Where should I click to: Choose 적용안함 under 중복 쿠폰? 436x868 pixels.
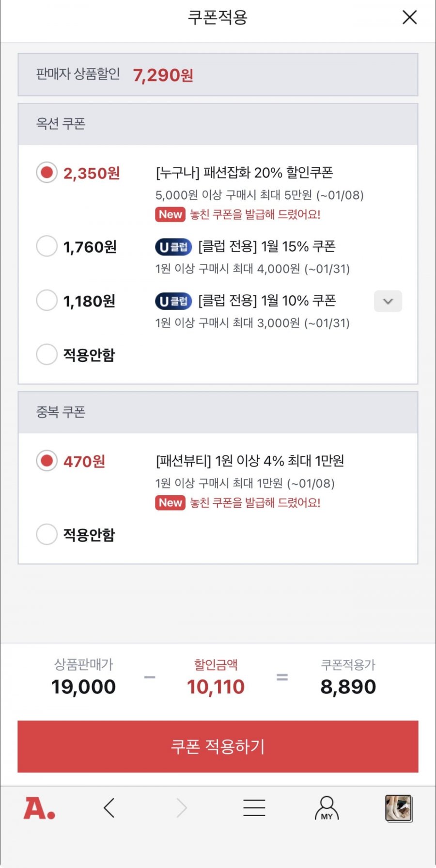47,534
